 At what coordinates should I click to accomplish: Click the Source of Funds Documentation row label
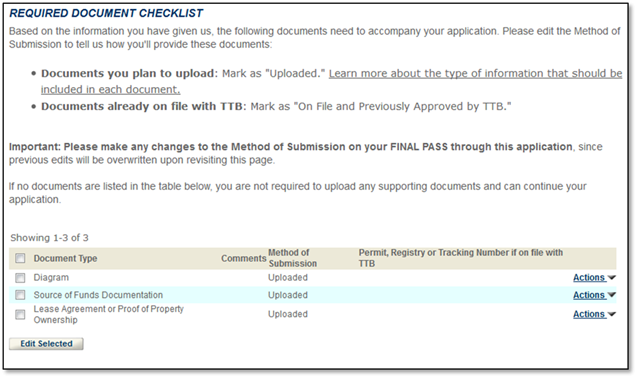(98, 295)
